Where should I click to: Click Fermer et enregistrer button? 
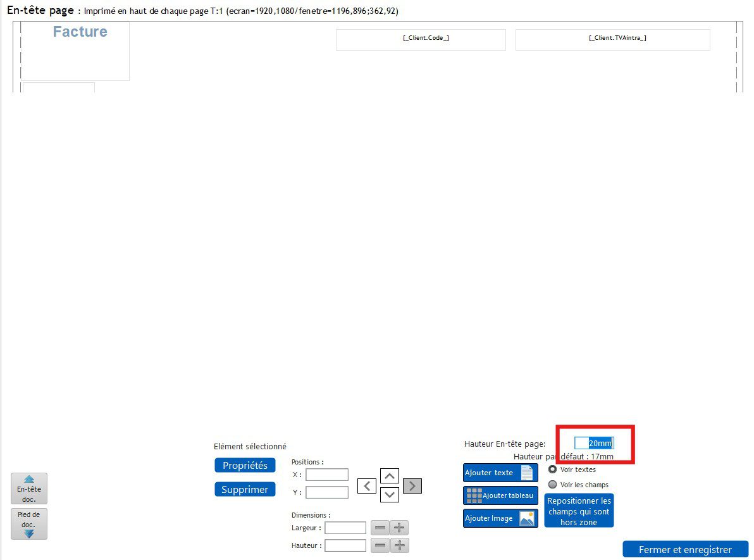[x=685, y=549]
